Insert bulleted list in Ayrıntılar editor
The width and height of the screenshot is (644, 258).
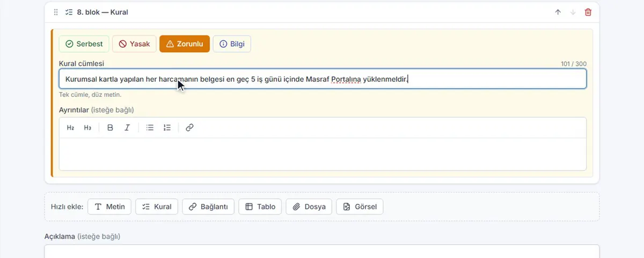pos(150,128)
